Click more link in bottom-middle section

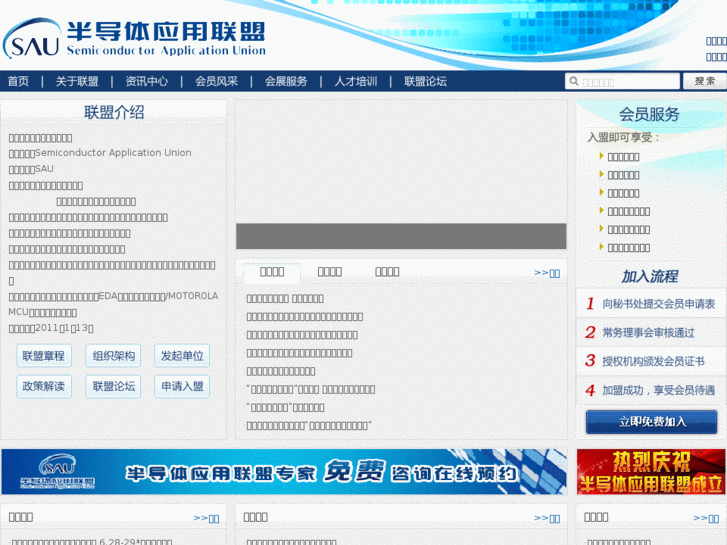547,518
